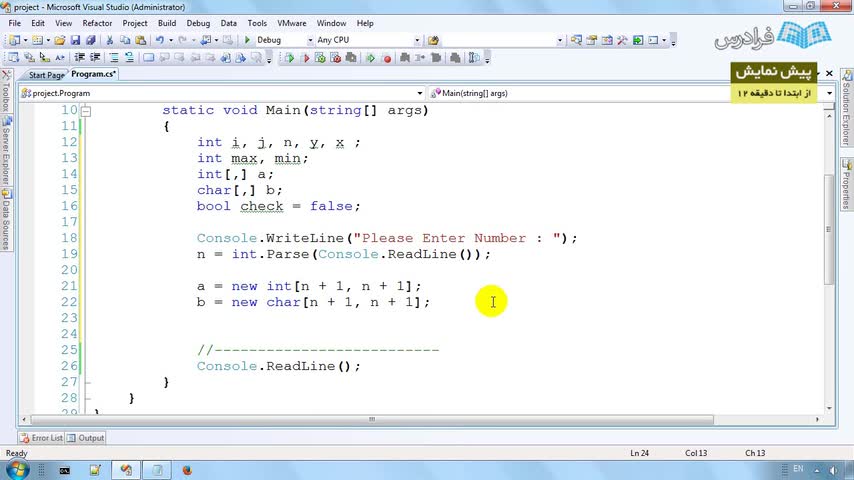Open the Toolbox side tab
Screen dimensions: 854x480
coord(6,91)
